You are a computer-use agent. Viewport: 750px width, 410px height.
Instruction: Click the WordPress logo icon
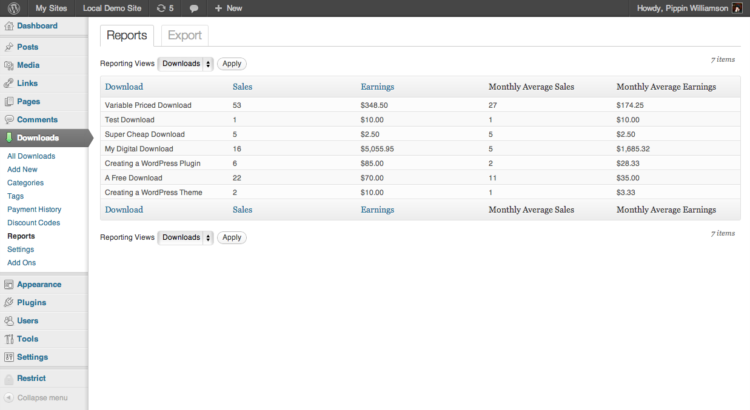click(x=14, y=8)
